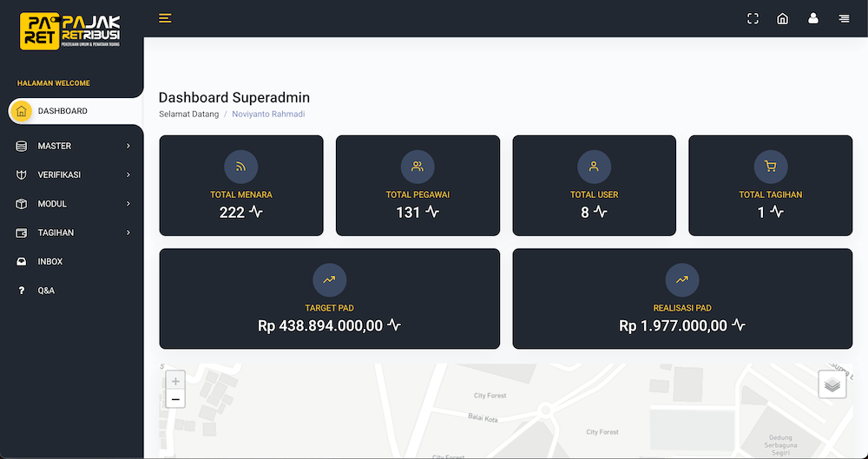Toggle the hamburger sidebar menu
The image size is (868, 459).
point(165,18)
